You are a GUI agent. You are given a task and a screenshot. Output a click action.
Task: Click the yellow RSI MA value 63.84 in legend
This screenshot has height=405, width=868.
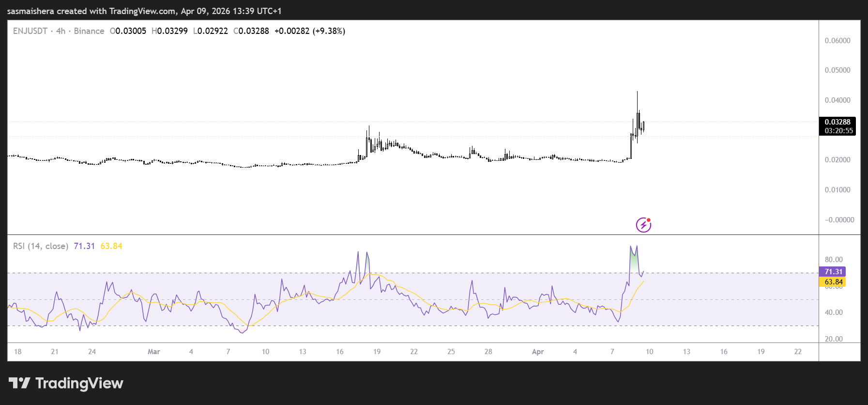[x=111, y=246]
